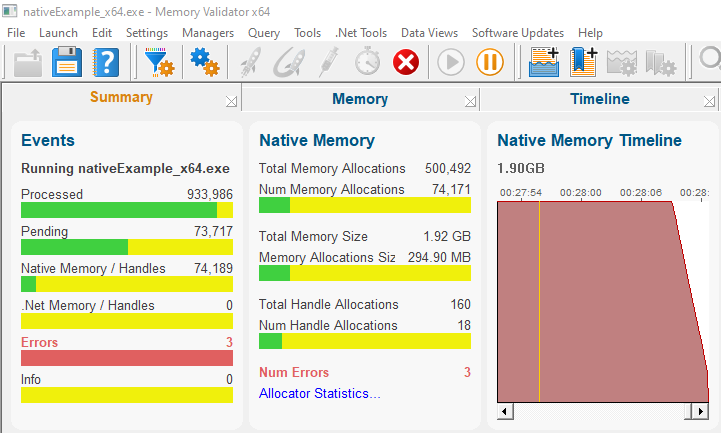Close the Summary tab

pos(231,102)
